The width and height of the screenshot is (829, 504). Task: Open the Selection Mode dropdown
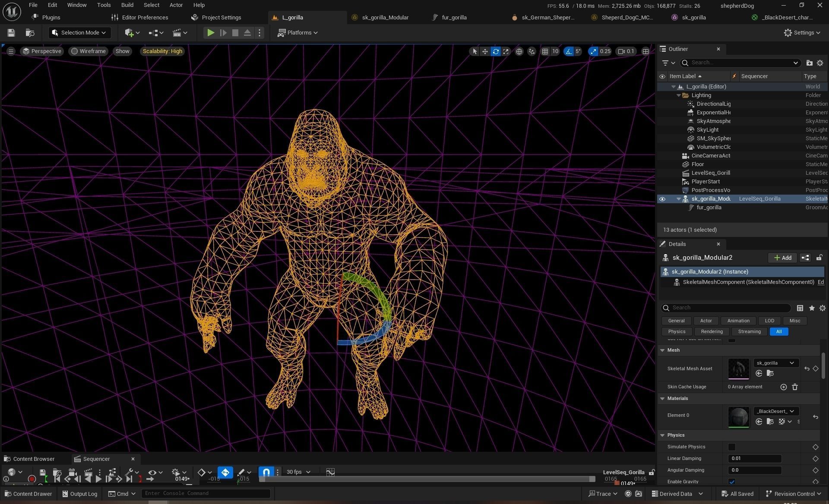(x=79, y=33)
